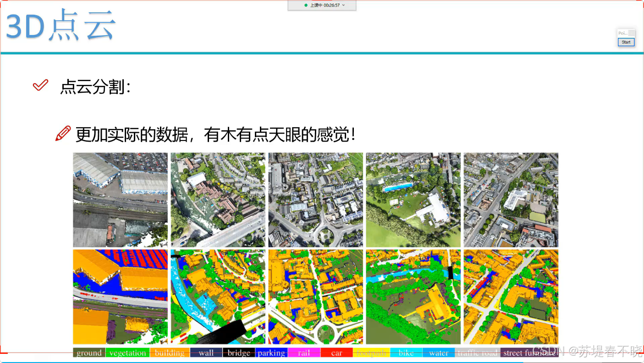Click the ground legend swatch
644x363 pixels.
click(89, 353)
